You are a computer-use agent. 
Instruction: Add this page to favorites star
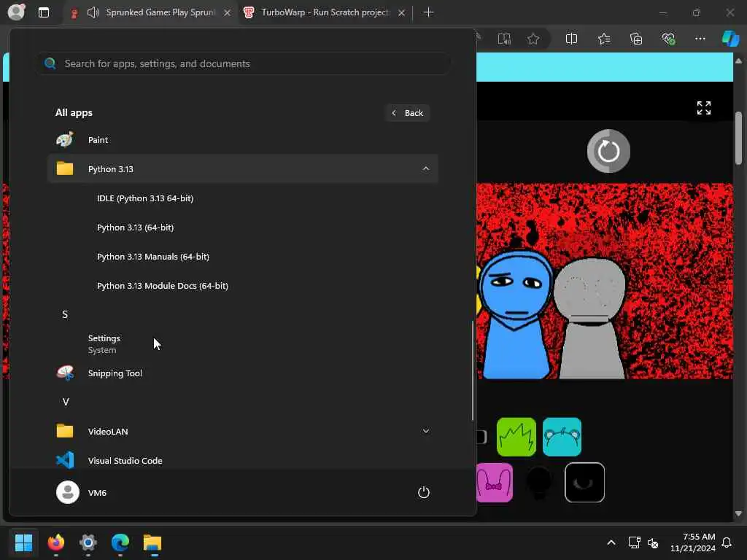click(533, 39)
